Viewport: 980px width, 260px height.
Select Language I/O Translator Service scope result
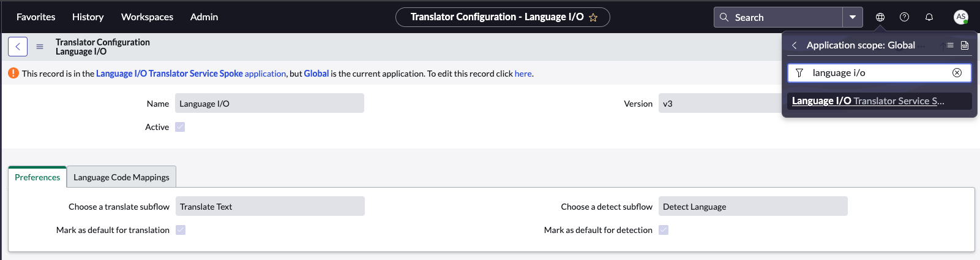tap(867, 101)
